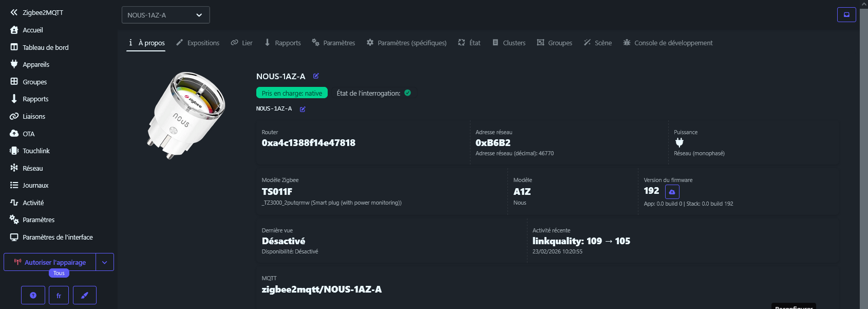Click the NOUS smart plug image

[185, 114]
